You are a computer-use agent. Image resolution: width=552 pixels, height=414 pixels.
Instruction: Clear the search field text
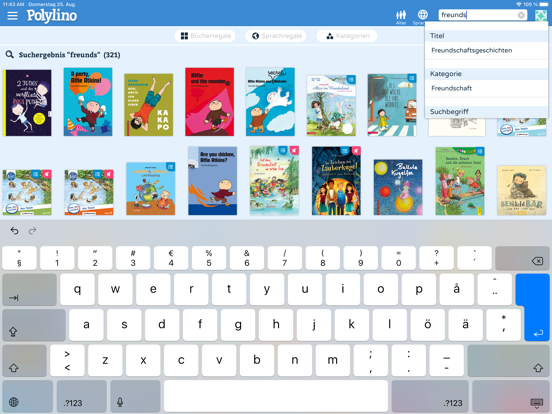(521, 15)
